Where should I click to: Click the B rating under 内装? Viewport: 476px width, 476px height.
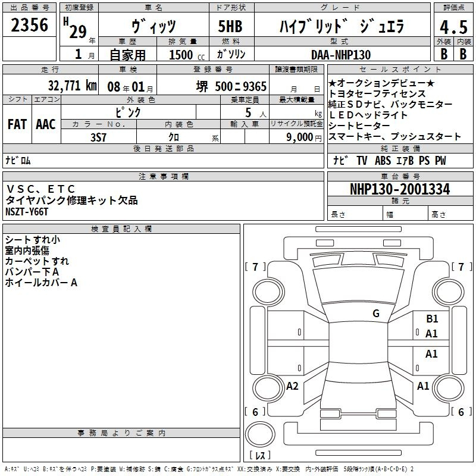(463, 54)
